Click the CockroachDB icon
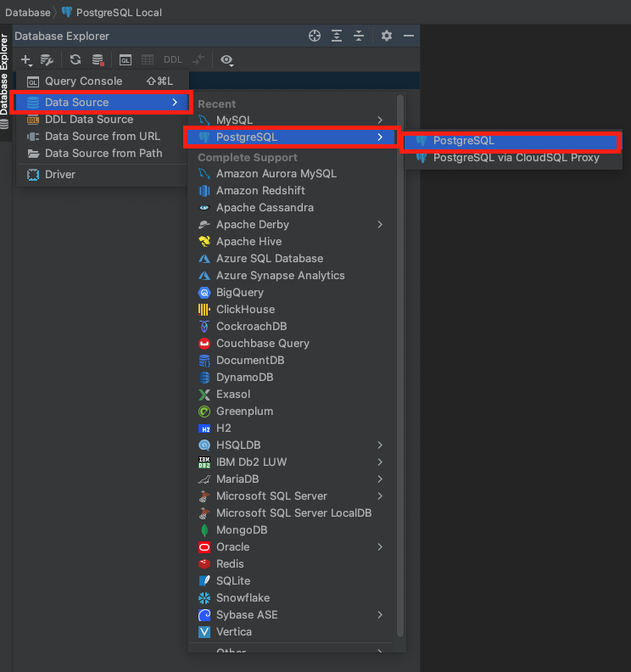The image size is (631, 672). (204, 327)
